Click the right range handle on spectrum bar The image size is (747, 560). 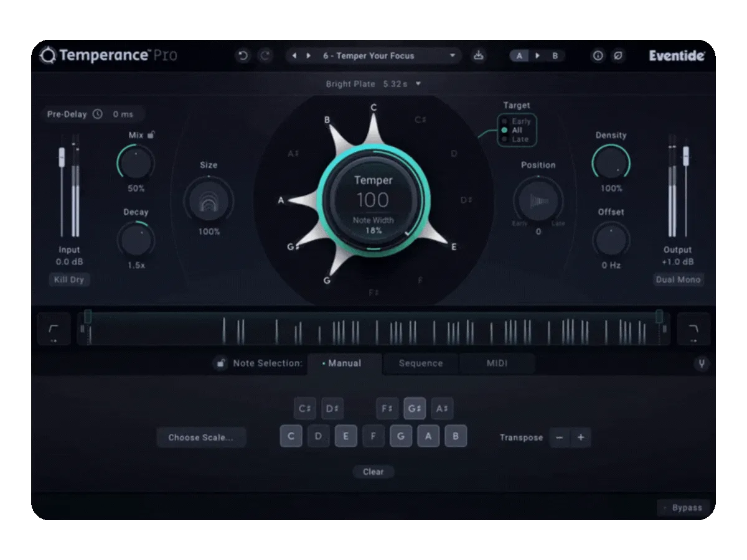[659, 317]
